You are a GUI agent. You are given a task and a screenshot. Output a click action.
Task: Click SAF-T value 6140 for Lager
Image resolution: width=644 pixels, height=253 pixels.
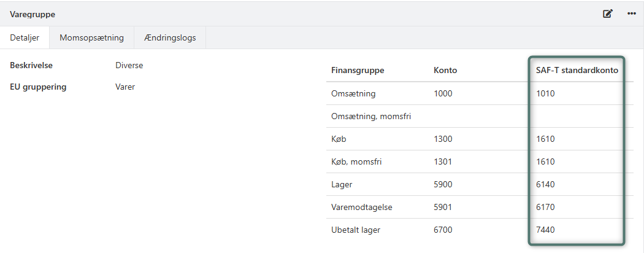coord(545,184)
